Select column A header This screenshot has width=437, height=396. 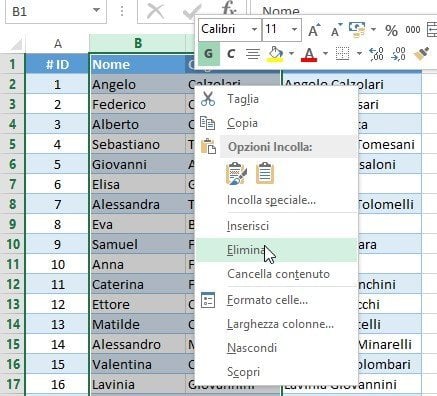click(x=58, y=43)
